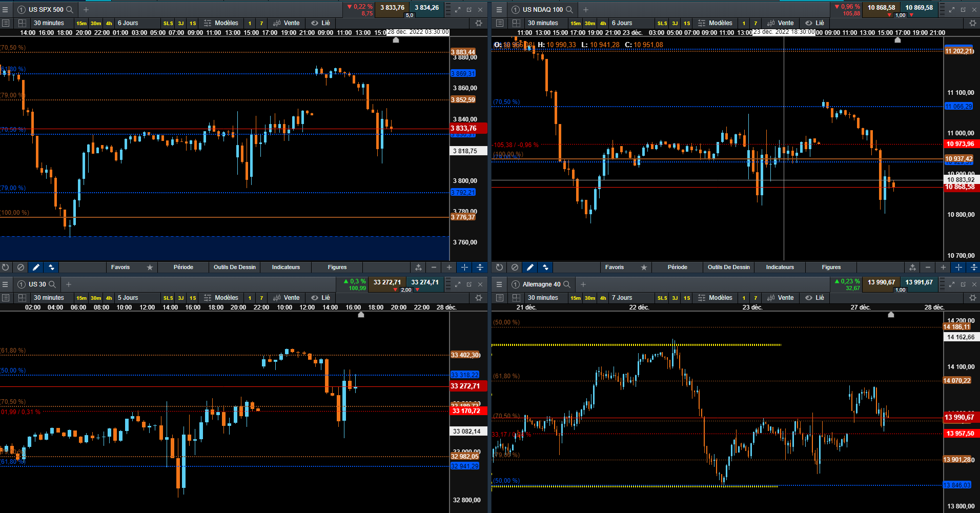Open the Vente price-type dropdown in SPX 500 toolbar
The image size is (980, 513).
point(287,23)
